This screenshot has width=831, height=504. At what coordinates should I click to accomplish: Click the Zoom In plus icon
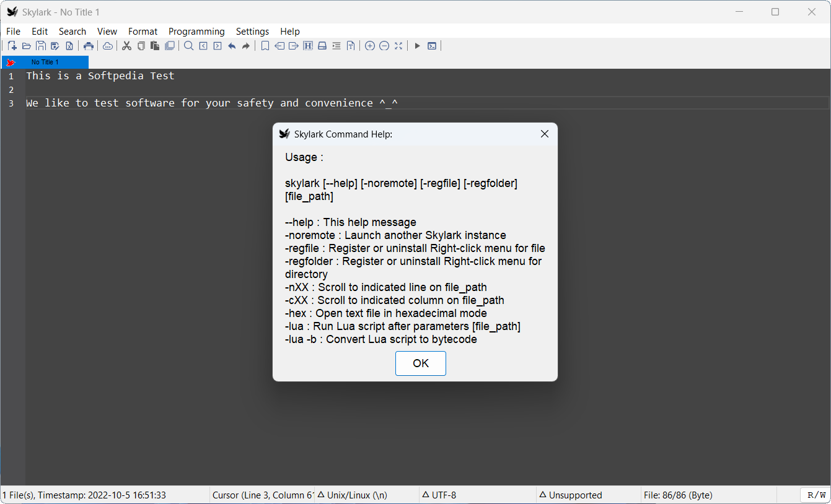[370, 46]
